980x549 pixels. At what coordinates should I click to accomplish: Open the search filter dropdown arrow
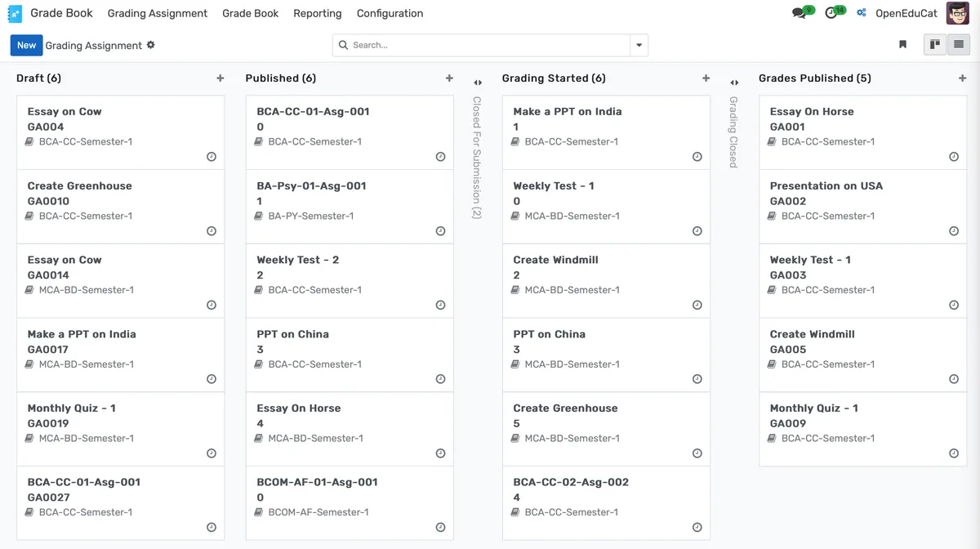pyautogui.click(x=639, y=45)
